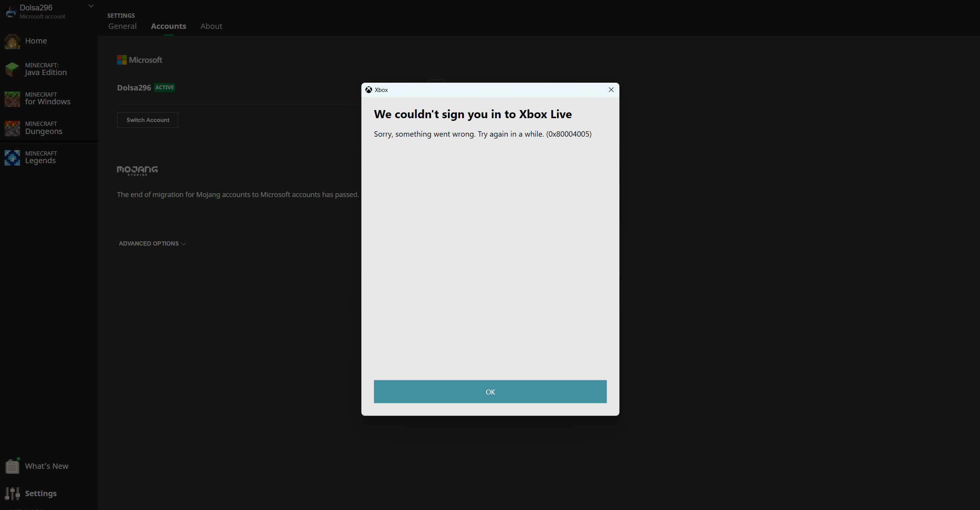Screen dimensions: 980x510
Task: Expand the account dropdown chevron
Action: 91,6
